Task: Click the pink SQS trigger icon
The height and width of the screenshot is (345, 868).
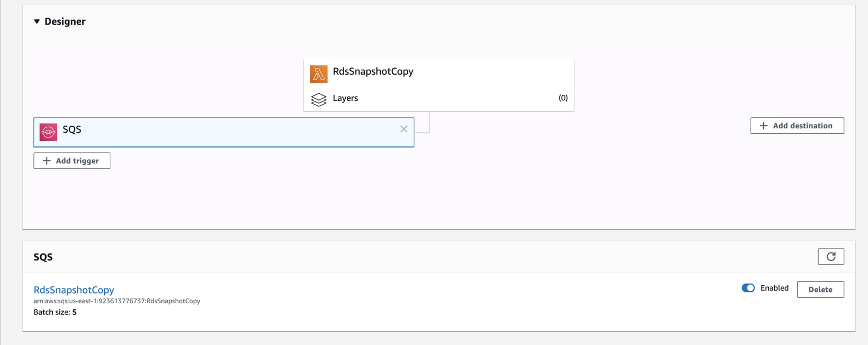Action: (48, 132)
